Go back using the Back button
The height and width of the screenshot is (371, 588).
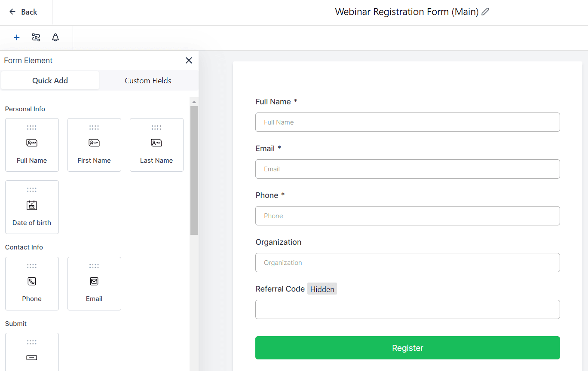[24, 12]
